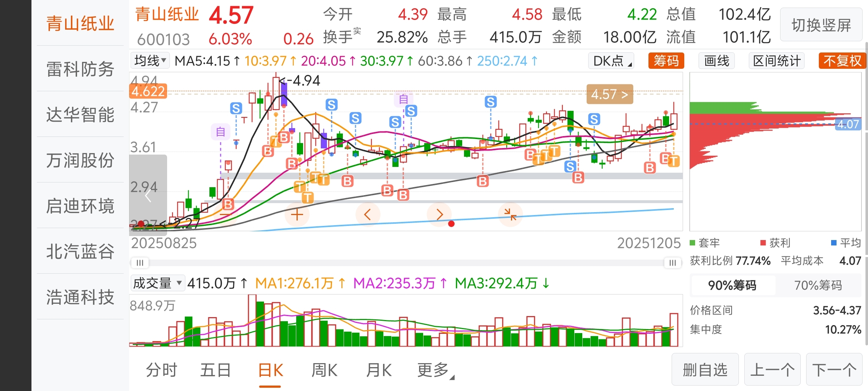Screen dimensions: 868x391
Task: Open the 均线 indicator dropdown
Action: (150, 60)
